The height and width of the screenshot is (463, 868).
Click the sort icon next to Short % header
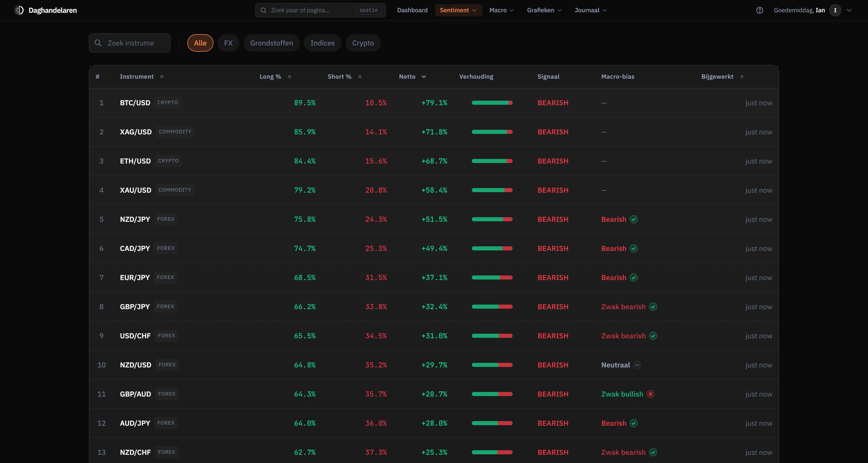point(360,77)
